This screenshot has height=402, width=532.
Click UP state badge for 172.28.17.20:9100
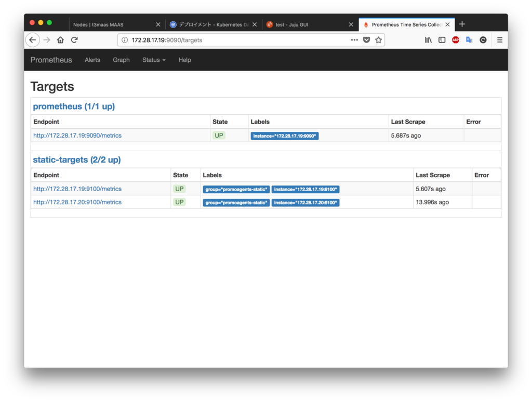point(179,202)
